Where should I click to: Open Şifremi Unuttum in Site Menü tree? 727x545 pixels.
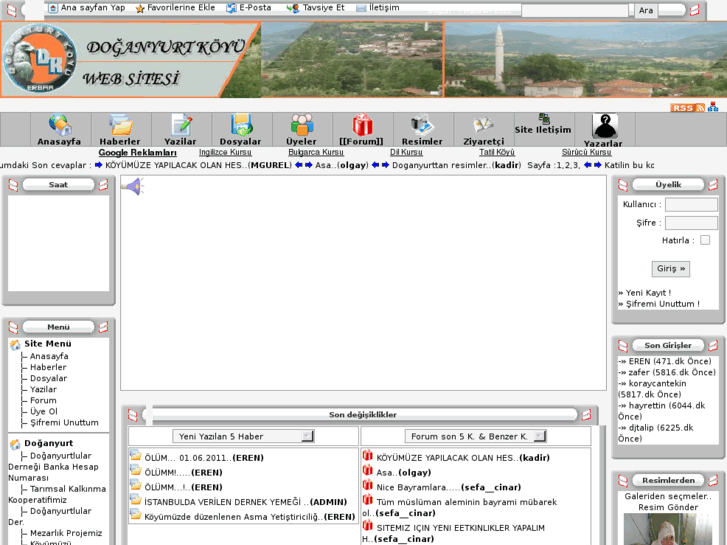[64, 423]
